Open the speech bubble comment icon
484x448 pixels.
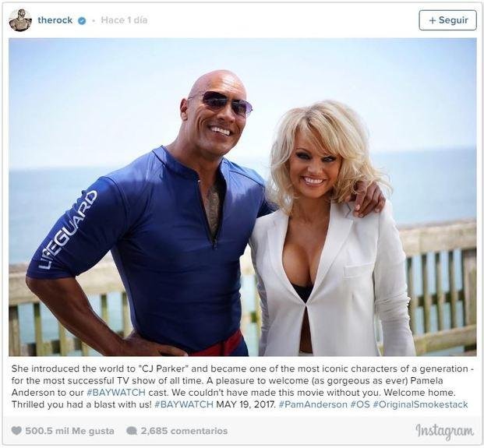pyautogui.click(x=132, y=430)
